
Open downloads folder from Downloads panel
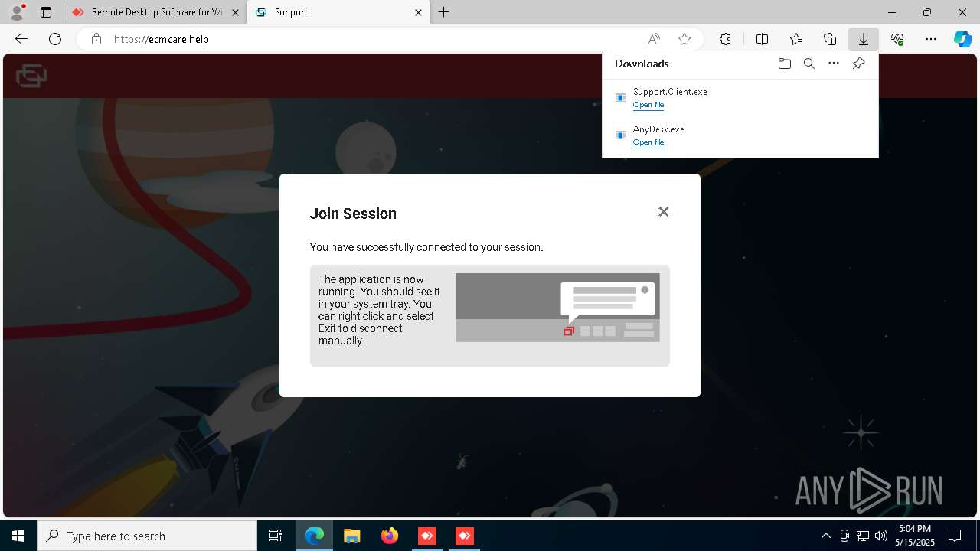784,64
